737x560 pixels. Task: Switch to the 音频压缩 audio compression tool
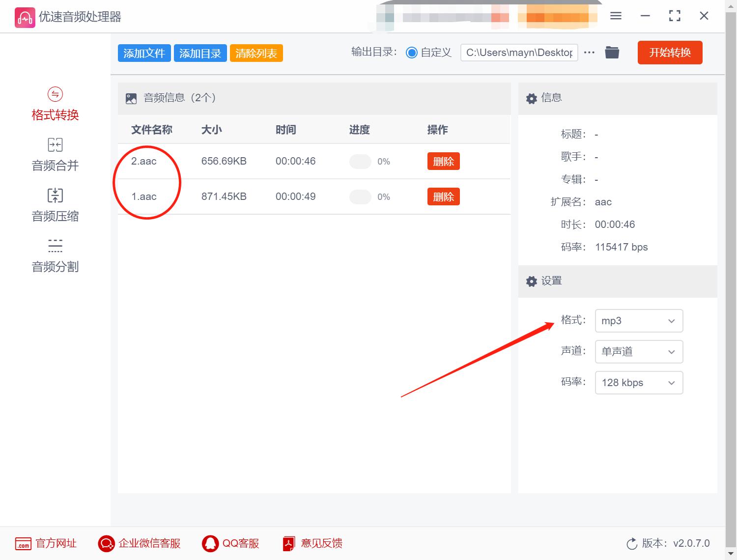55,205
